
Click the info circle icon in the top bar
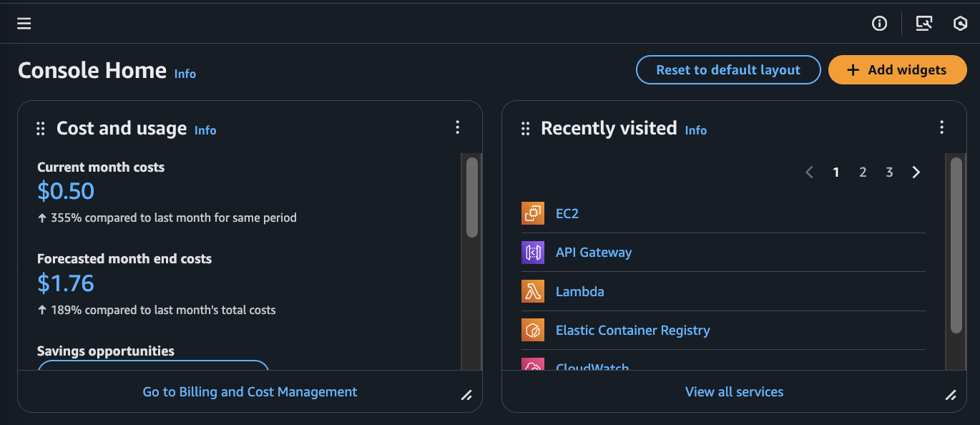[879, 23]
